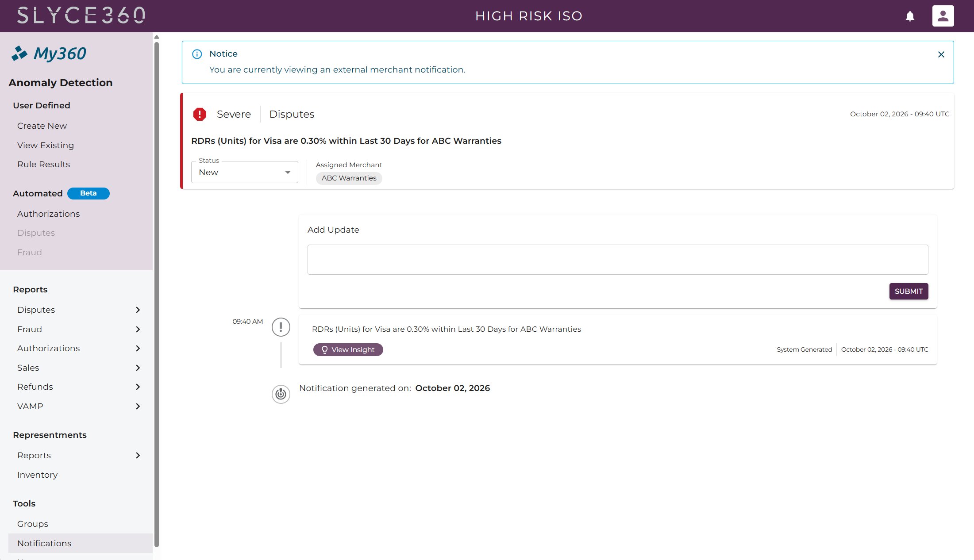Open the Status dropdown
The width and height of the screenshot is (974, 560).
(x=245, y=172)
